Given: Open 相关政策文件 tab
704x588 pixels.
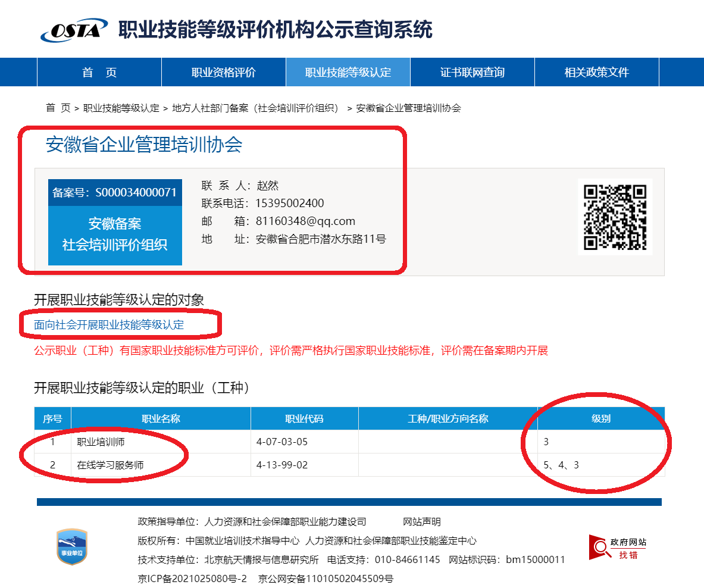Looking at the screenshot, I should (x=597, y=72).
